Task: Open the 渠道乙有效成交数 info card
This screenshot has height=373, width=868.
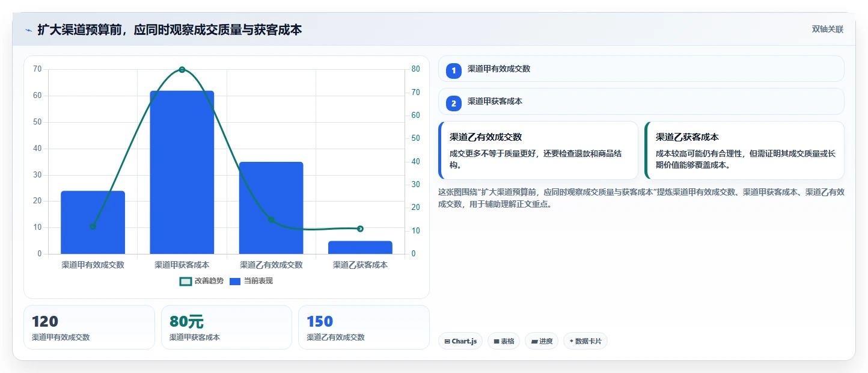Action: pyautogui.click(x=538, y=150)
